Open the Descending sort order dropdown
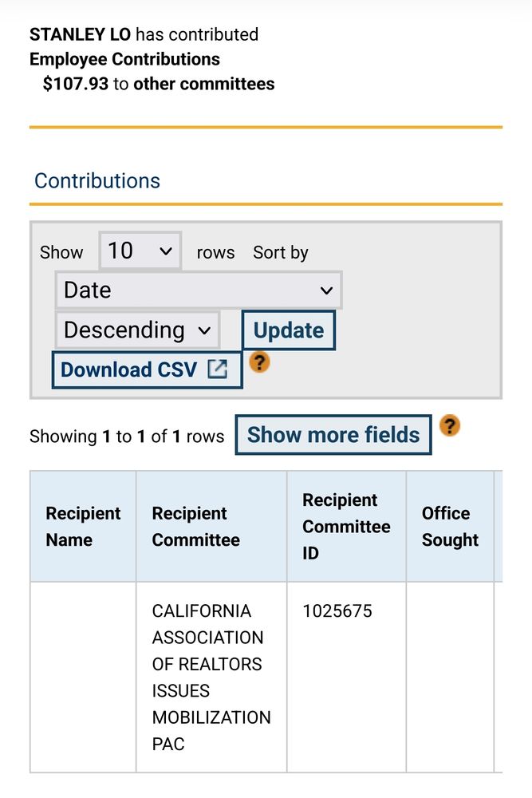 click(x=136, y=330)
